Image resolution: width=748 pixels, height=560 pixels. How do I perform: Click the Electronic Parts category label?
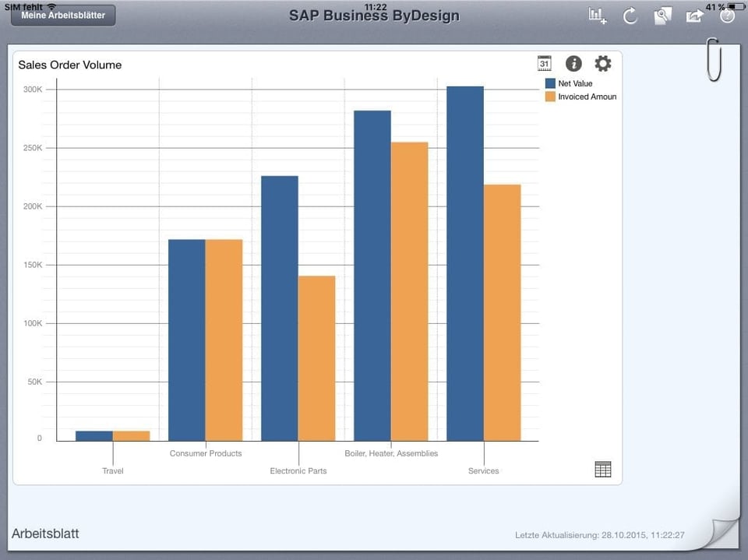pyautogui.click(x=298, y=470)
